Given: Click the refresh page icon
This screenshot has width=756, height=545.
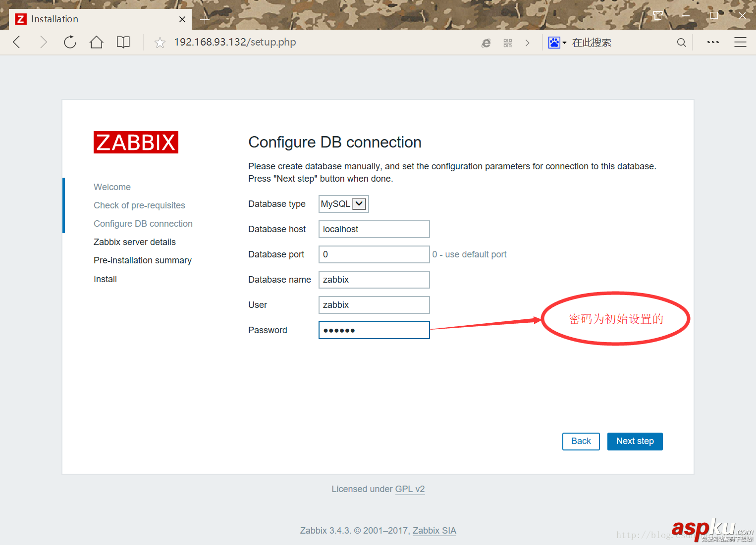Looking at the screenshot, I should 70,42.
